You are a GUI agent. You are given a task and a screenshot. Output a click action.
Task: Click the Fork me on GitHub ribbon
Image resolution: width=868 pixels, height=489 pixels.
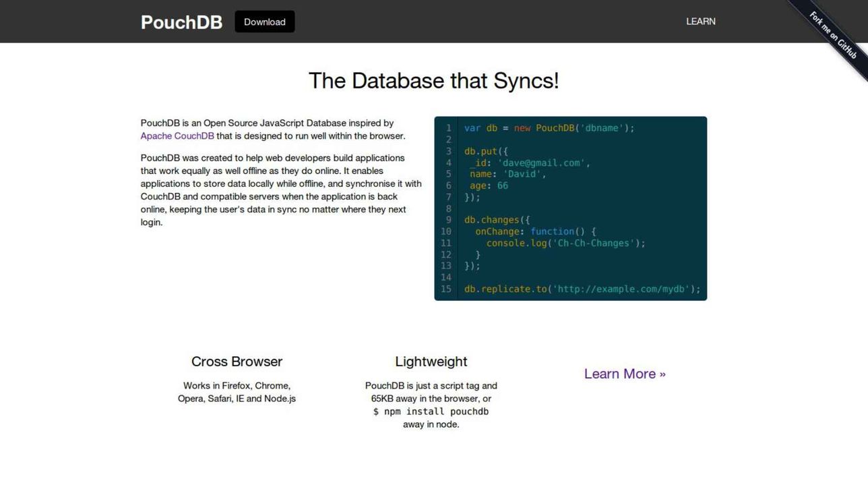coord(833,36)
